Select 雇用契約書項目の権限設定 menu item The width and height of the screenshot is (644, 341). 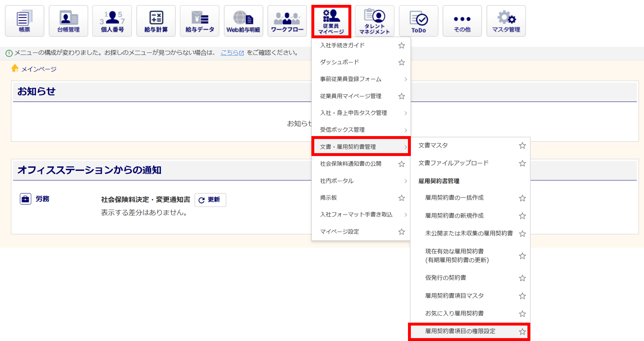(460, 331)
